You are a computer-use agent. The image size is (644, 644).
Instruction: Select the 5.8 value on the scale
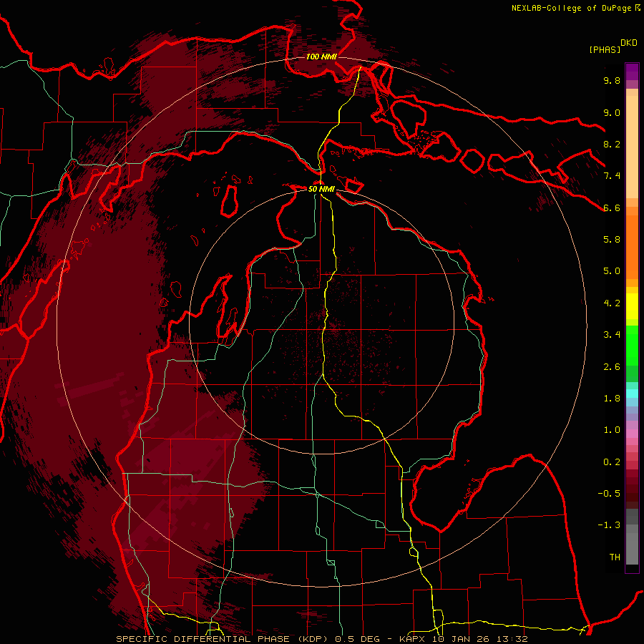[x=612, y=240]
